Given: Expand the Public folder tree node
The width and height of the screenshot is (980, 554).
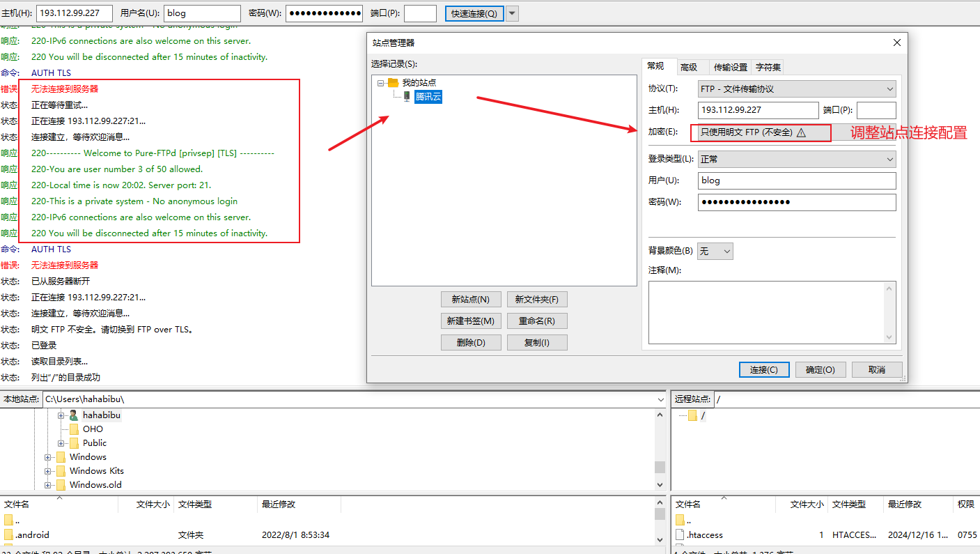Looking at the screenshot, I should [61, 443].
